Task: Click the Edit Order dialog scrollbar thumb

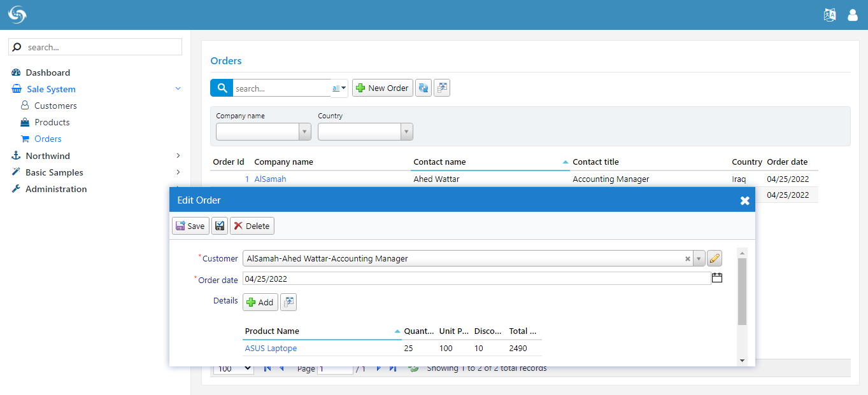Action: [x=742, y=291]
